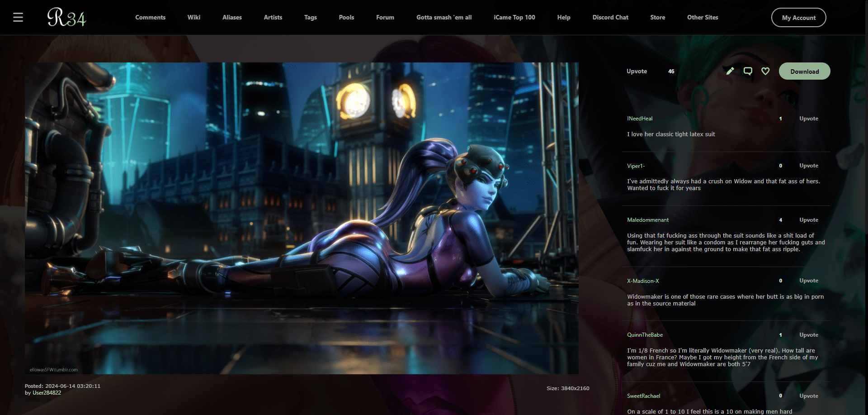Open SweetRachael's profile link
This screenshot has height=415, width=868.
(644, 396)
